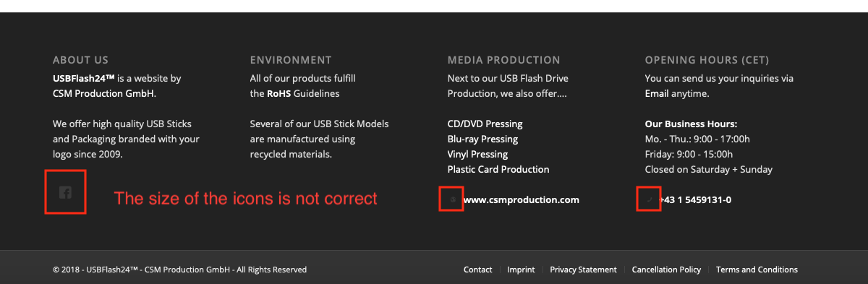Open the Vinyl Pressing link

tap(477, 154)
